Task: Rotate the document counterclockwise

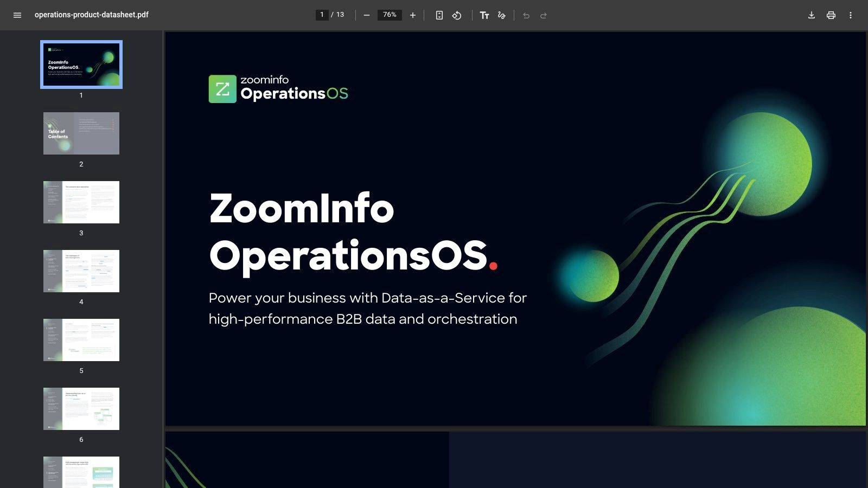Action: tap(457, 15)
